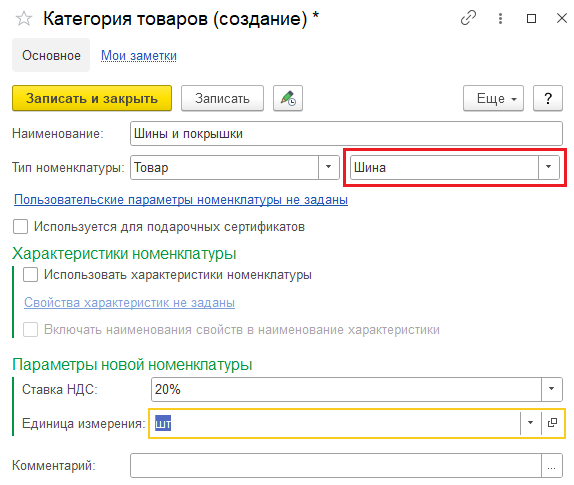Enable Используется для подарочных сертификатов checkbox
Image resolution: width=574 pixels, height=485 pixels.
tap(20, 227)
